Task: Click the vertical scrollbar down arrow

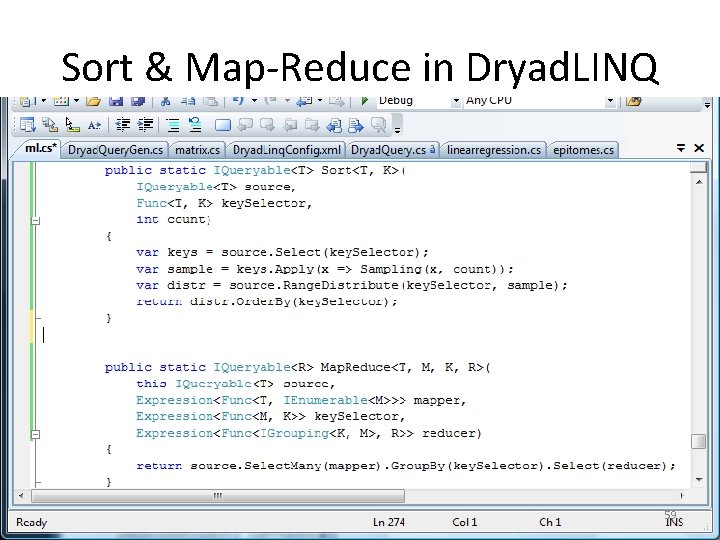Action: (x=698, y=479)
